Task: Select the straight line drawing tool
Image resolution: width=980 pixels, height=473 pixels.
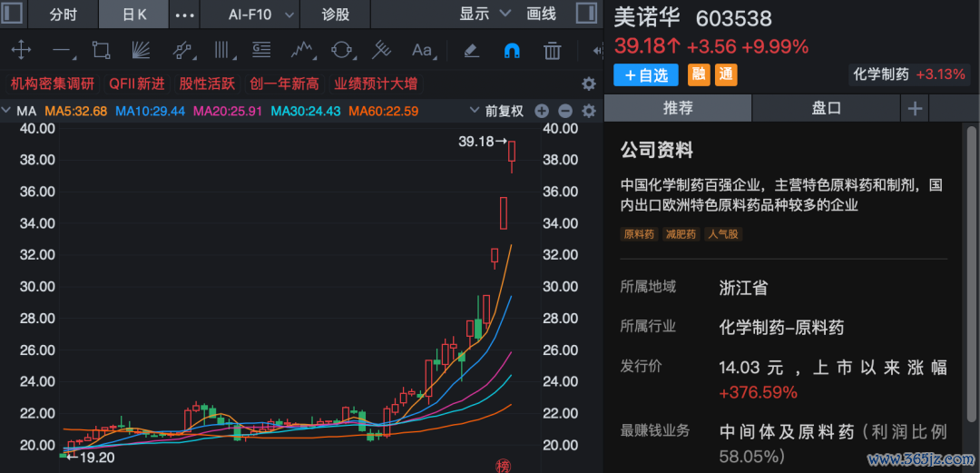Action: [x=62, y=51]
